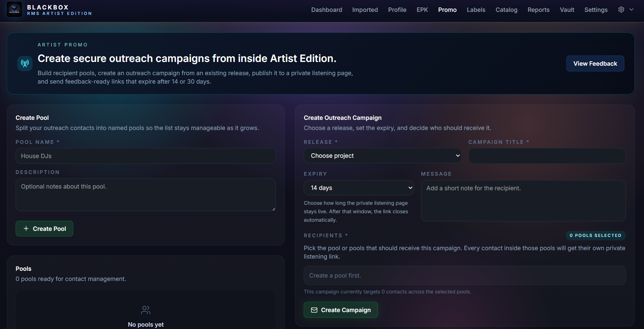644x329 pixels.
Task: Click the broadcast icon beside Artist Promo heading
Action: coord(25,63)
